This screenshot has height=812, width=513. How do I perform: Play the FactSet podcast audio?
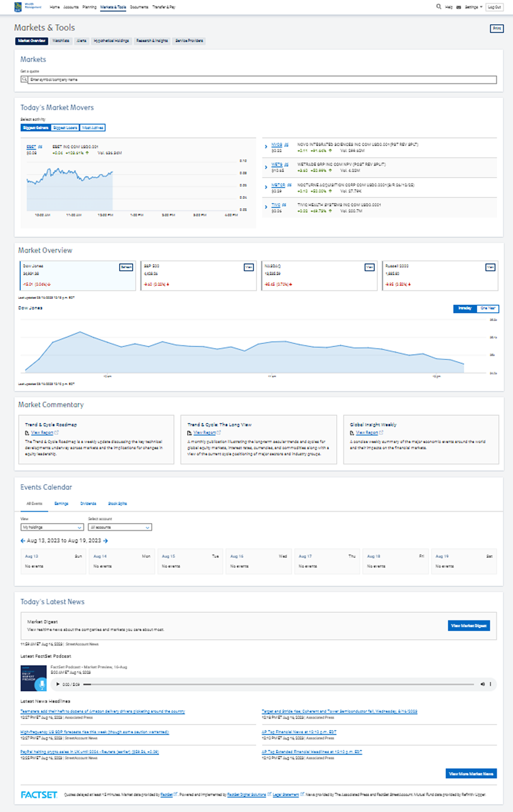(x=58, y=684)
